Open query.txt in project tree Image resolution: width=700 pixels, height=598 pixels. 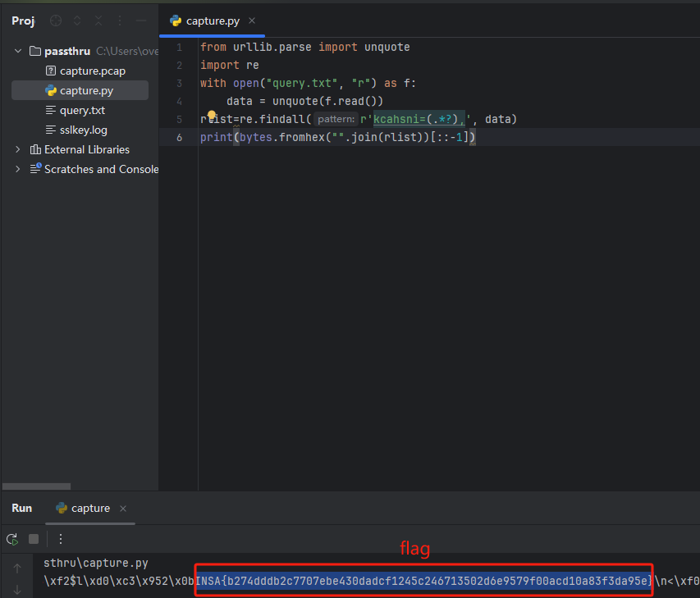tap(82, 110)
